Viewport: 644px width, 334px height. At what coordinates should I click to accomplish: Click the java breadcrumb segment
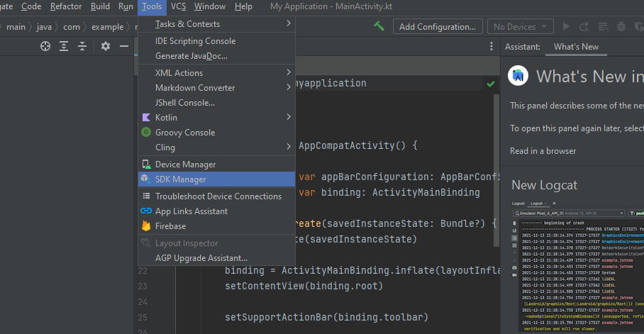click(x=44, y=27)
